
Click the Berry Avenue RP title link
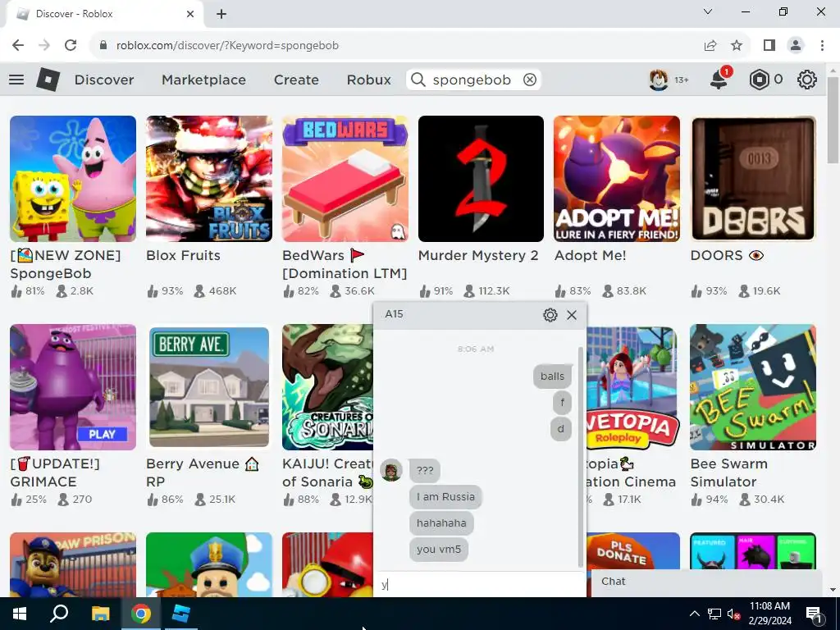point(203,472)
